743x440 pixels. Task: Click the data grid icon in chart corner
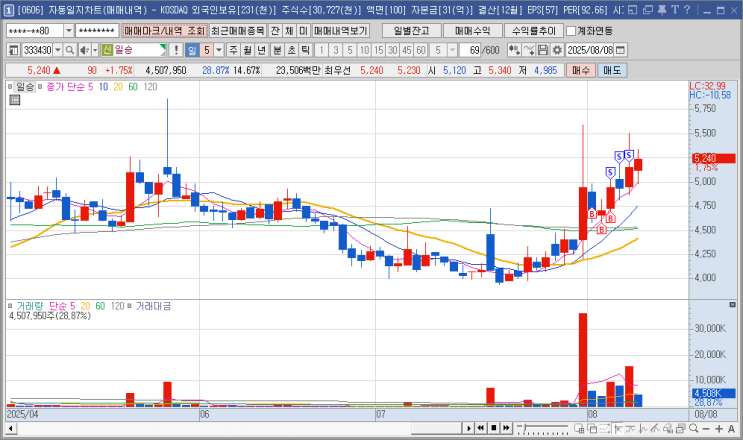pos(15,99)
